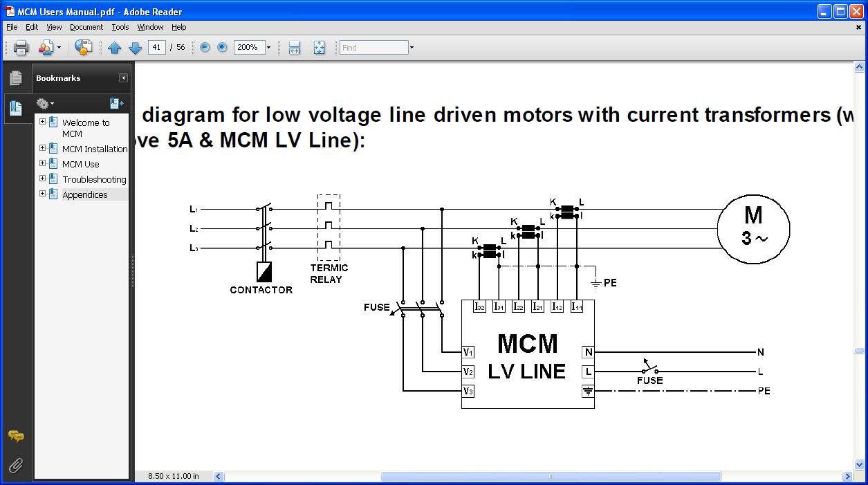Viewport: 868px width, 485px height.
Task: Click the zoom in plus button
Action: 222,48
